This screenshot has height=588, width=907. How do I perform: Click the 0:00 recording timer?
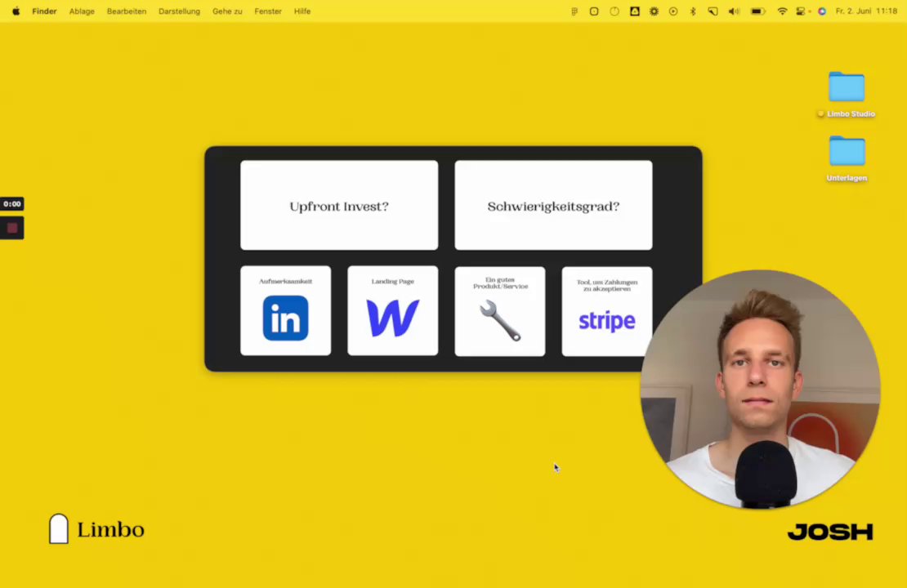[12, 203]
